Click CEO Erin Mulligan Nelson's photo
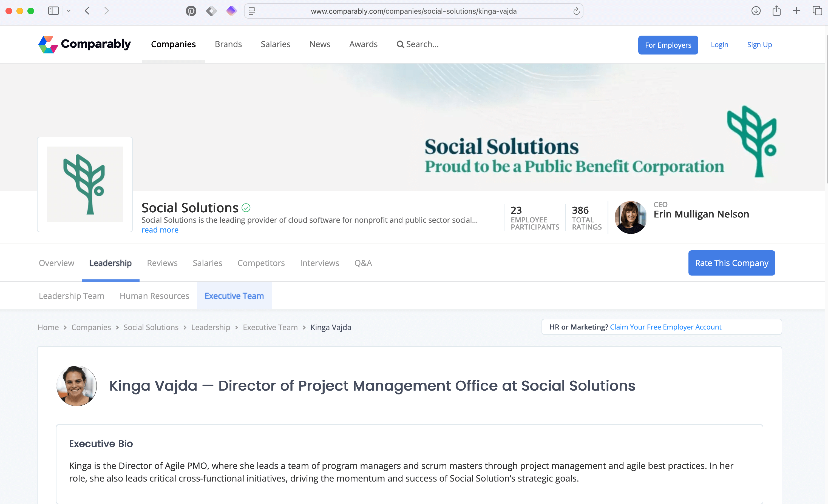The width and height of the screenshot is (828, 504). [630, 217]
